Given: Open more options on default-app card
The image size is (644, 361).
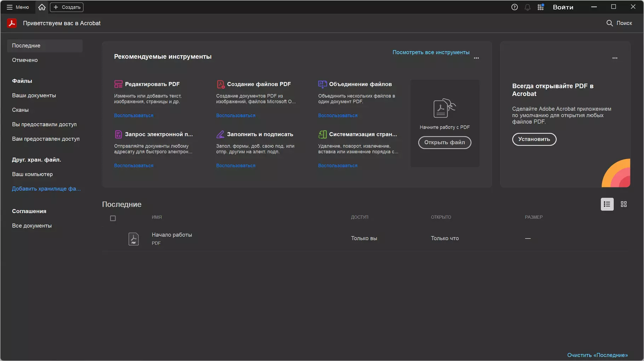Looking at the screenshot, I should [615, 58].
